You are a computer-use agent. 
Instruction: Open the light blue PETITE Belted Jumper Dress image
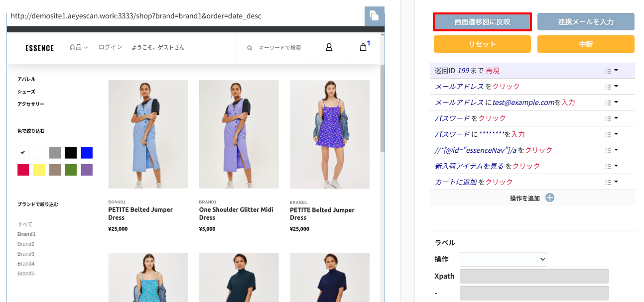tap(148, 134)
